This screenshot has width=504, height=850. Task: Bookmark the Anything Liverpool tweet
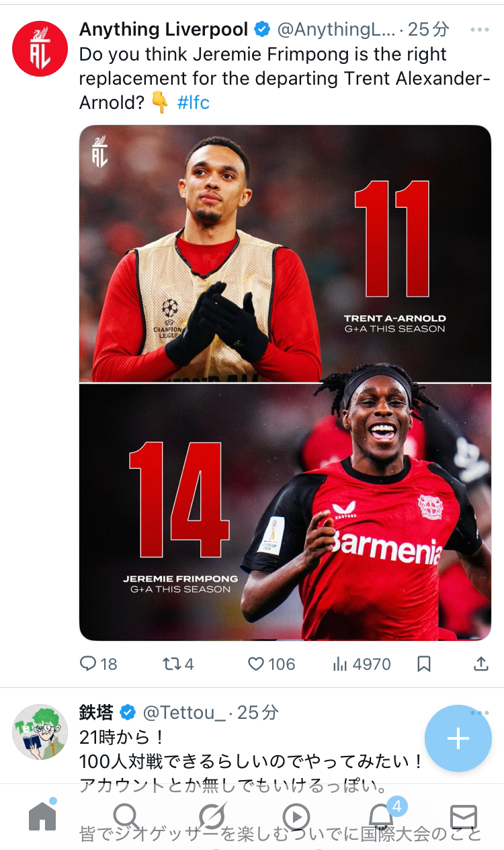424,664
